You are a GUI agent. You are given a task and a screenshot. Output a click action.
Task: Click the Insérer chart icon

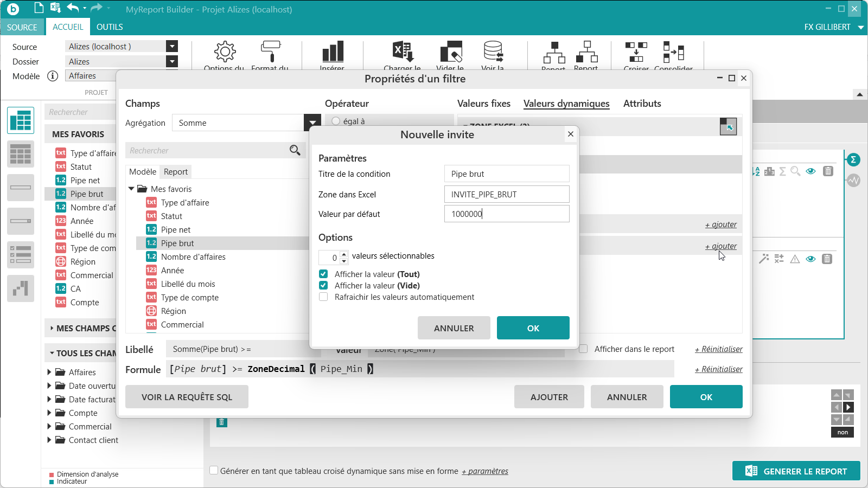coord(332,52)
